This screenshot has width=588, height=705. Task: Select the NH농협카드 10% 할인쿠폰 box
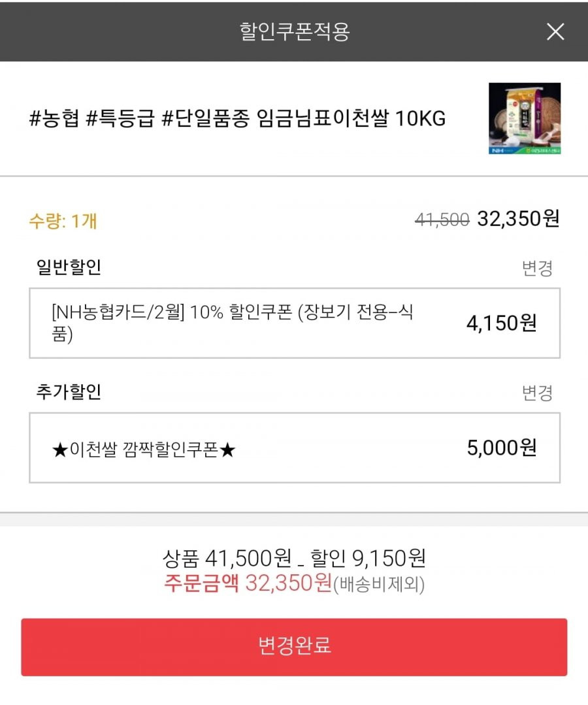click(x=295, y=323)
